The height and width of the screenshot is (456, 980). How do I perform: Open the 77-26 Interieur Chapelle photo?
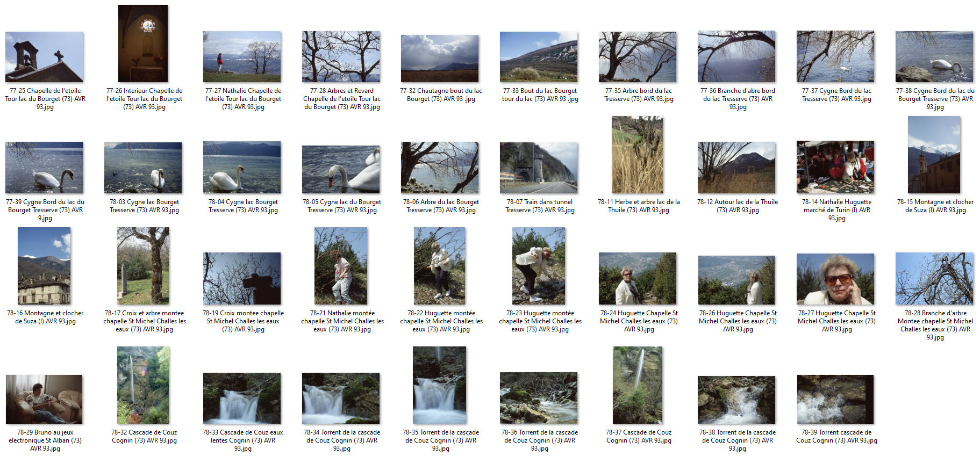[143, 43]
